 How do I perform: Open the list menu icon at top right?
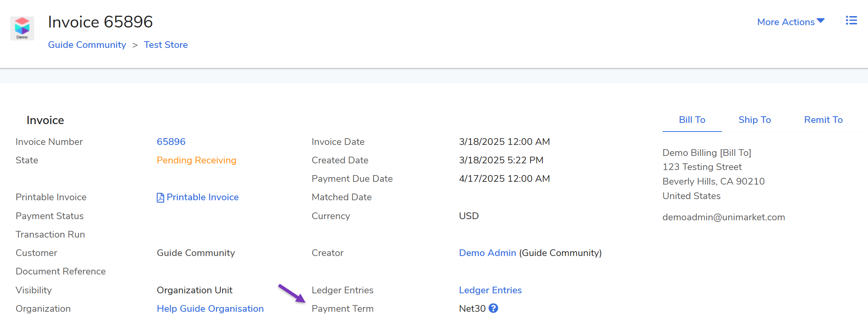point(851,20)
